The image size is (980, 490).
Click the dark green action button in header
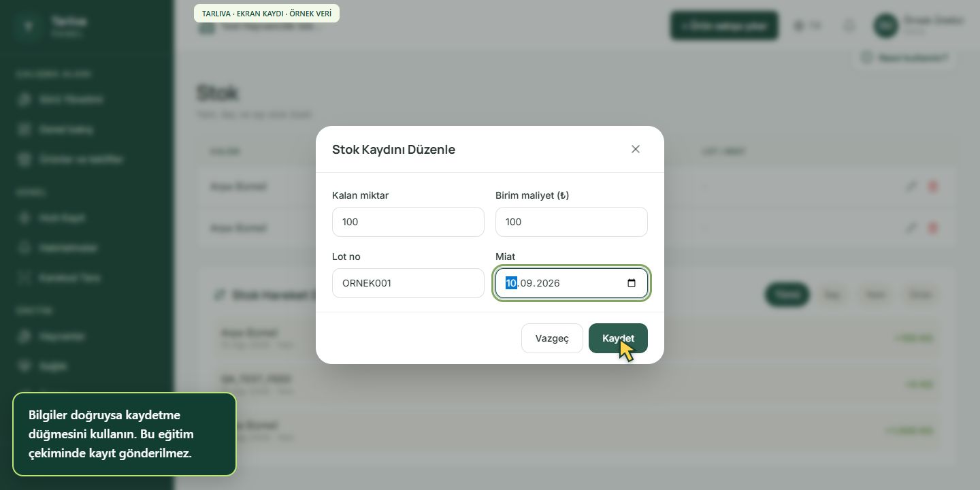pyautogui.click(x=724, y=26)
